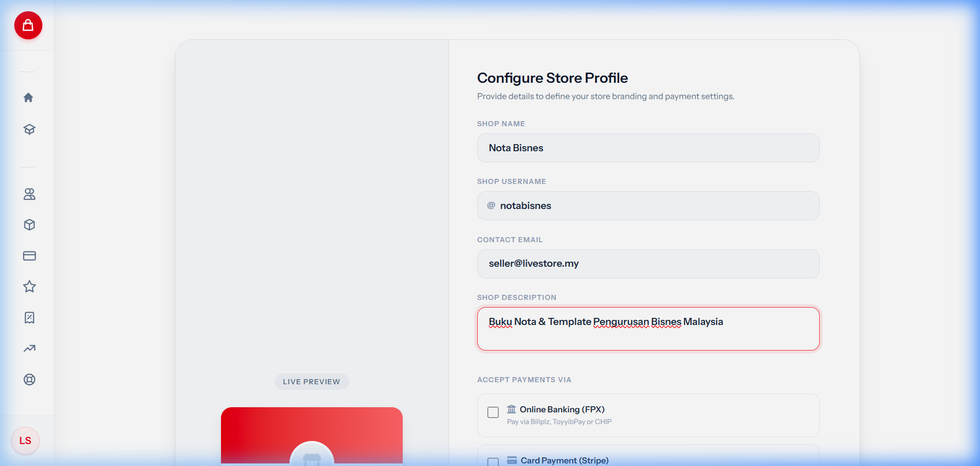
Task: Click the Pay via Billplz, ToyyibPay or CHIP text
Action: pos(559,422)
